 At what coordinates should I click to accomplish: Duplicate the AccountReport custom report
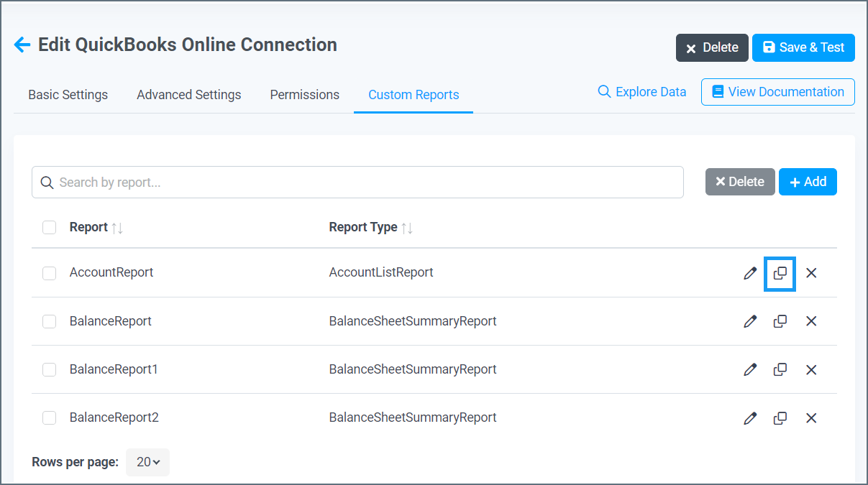[x=780, y=273]
